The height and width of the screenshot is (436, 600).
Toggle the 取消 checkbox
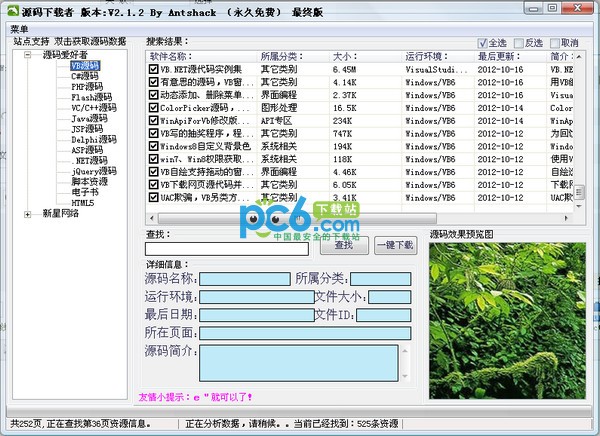point(554,43)
